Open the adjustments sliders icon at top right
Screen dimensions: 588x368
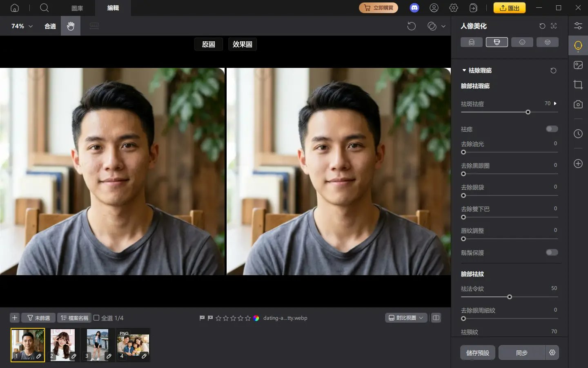[x=578, y=25]
